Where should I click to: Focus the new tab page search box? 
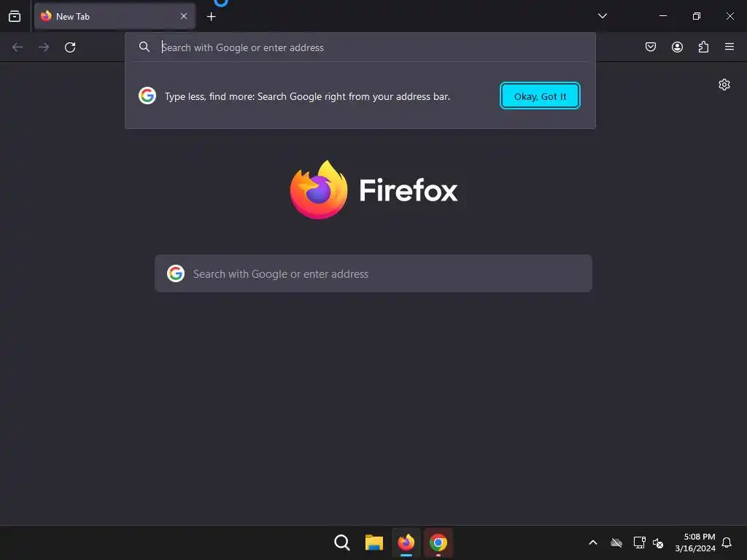click(373, 274)
